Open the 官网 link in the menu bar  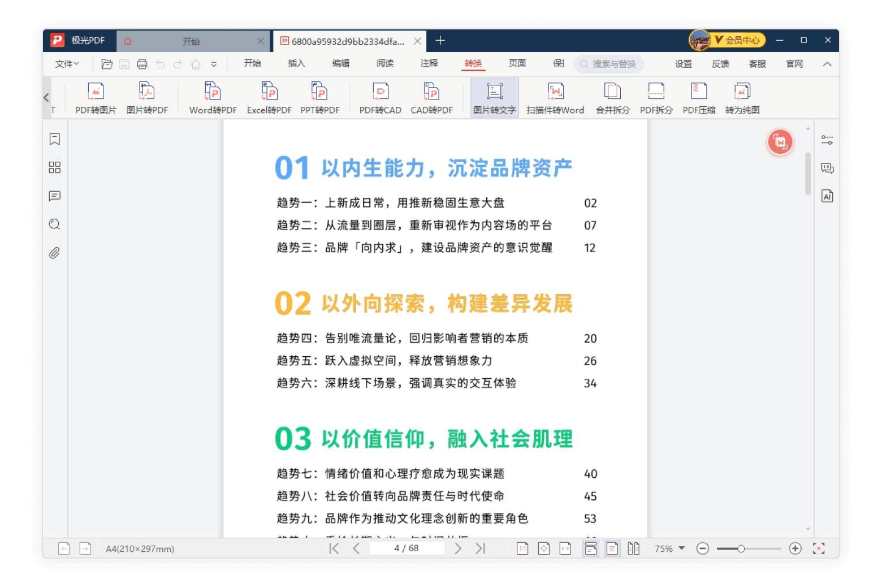pyautogui.click(x=794, y=64)
